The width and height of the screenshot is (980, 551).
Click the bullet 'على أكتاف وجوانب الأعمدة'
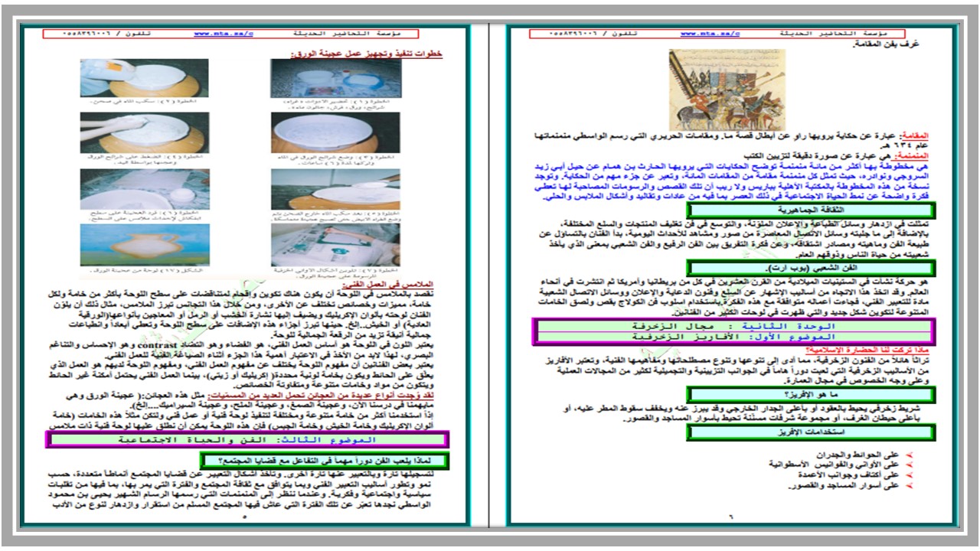point(857,474)
